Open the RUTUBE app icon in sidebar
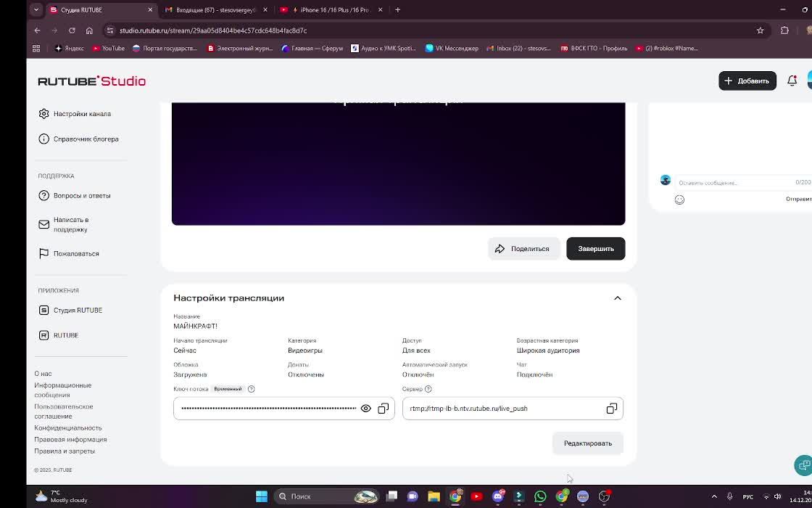This screenshot has height=508, width=812. pos(44,335)
